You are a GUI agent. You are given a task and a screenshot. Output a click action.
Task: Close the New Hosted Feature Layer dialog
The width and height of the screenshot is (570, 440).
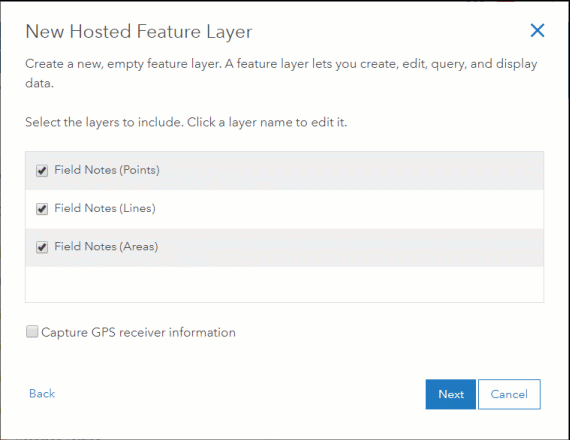[537, 31]
